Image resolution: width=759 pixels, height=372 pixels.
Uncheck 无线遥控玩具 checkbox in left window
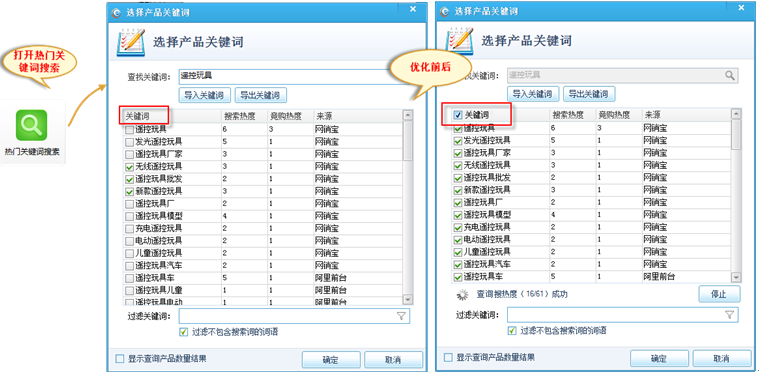(x=129, y=167)
